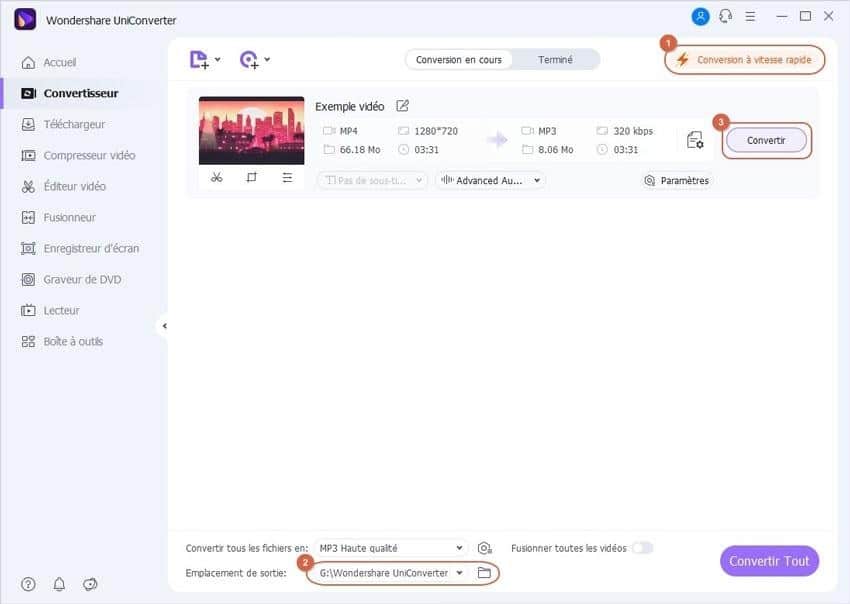Open the user account icon
Image resolution: width=850 pixels, height=604 pixels.
700,17
